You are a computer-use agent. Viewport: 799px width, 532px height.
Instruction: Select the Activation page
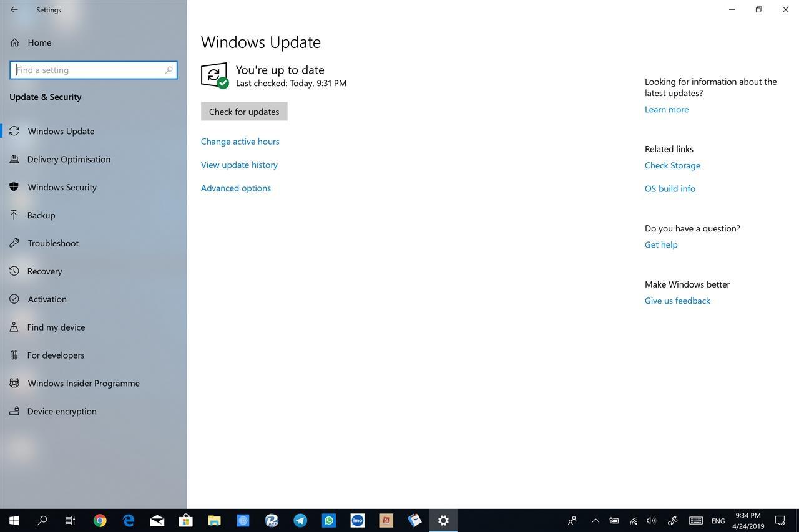coord(47,299)
